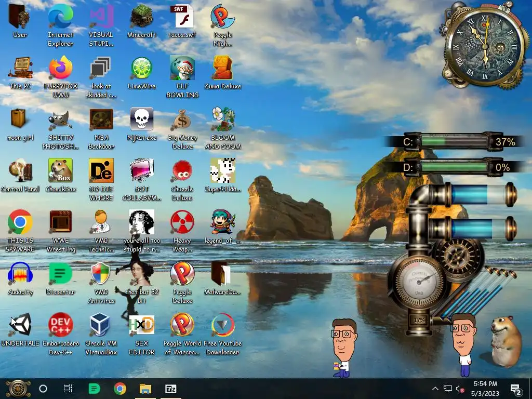Select the GIMP SHITTY PHOTOSH... icon
Viewport: 532px width, 399px height.
click(x=60, y=120)
